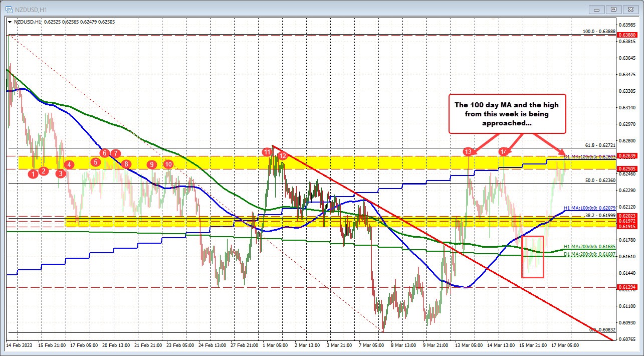Click the small triangle before NZDUSD,H1 label
The image size is (644, 356).
[x=10, y=22]
